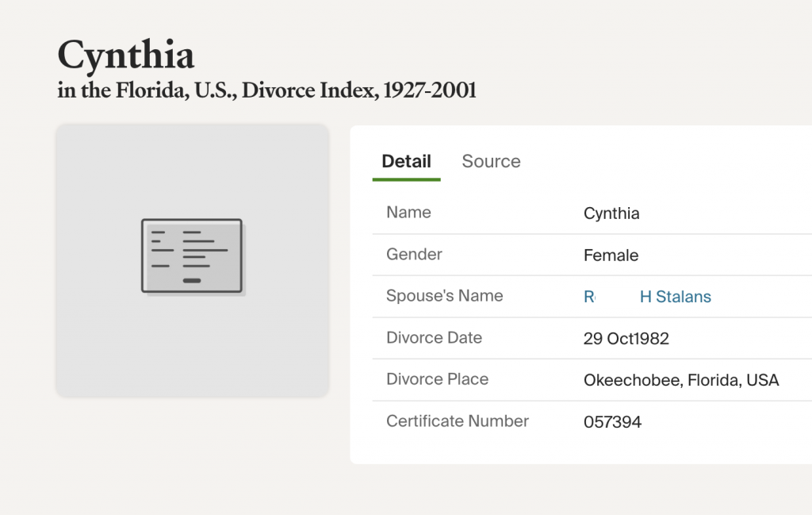Click the truncated spouse first name link

pos(590,297)
